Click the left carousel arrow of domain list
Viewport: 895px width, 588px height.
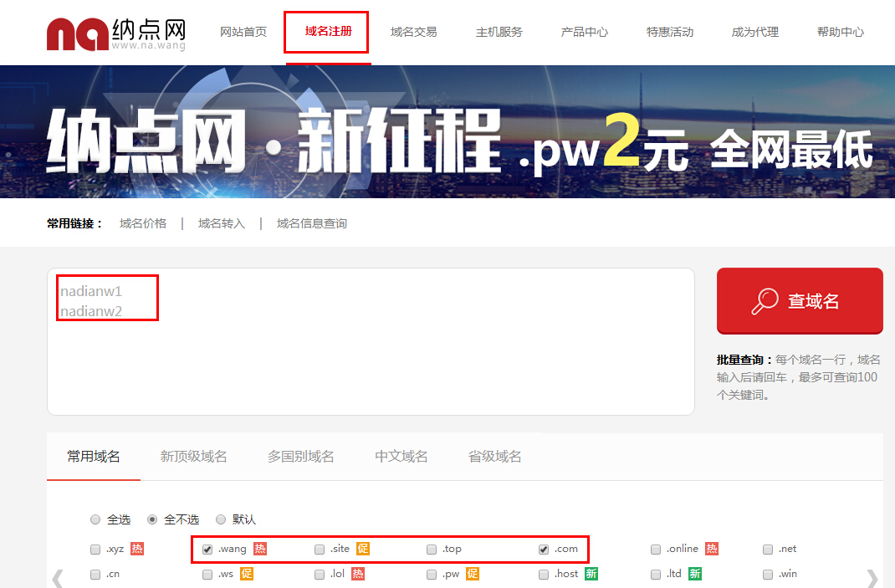(57, 578)
